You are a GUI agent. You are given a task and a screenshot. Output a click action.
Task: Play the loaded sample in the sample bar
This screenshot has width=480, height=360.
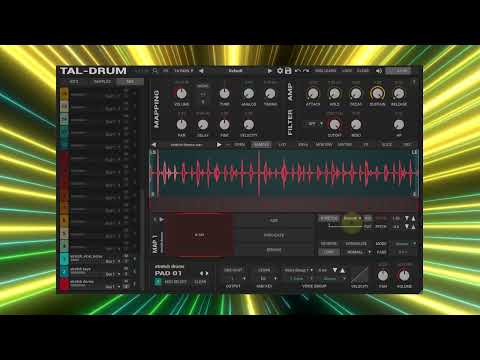click(219, 145)
